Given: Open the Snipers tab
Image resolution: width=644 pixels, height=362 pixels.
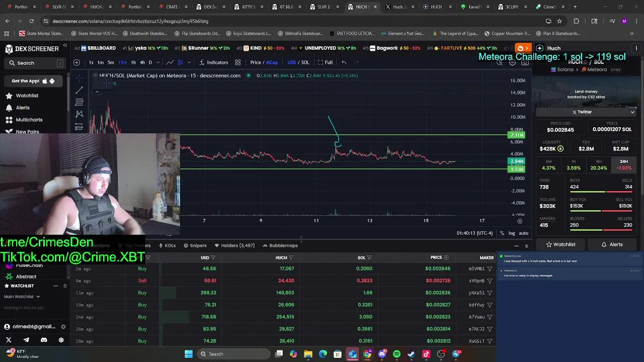Looking at the screenshot, I should (195, 245).
